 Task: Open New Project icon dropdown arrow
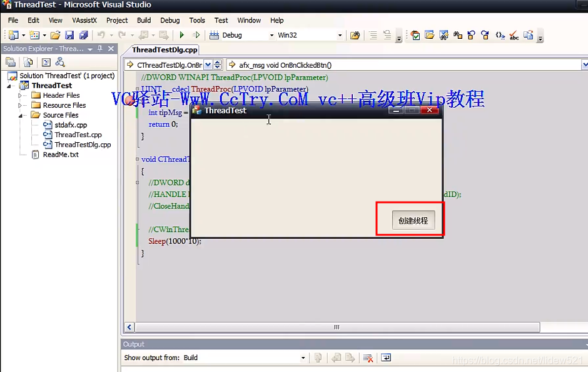[23, 35]
